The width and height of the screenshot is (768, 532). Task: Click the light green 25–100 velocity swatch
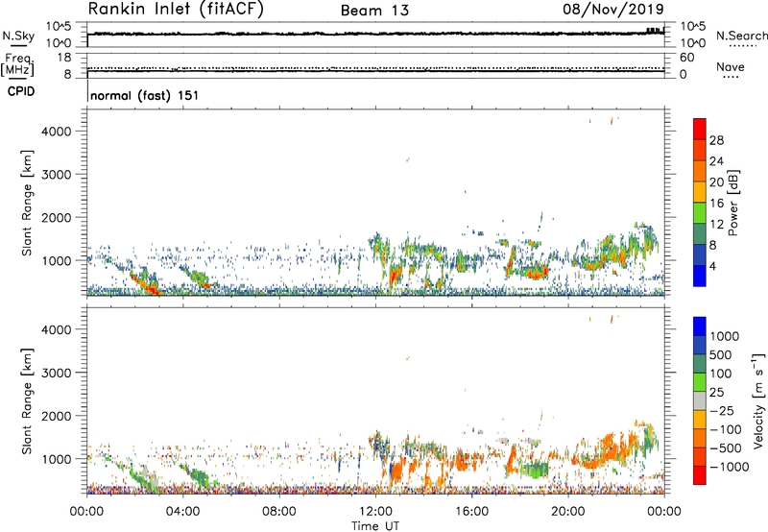point(700,382)
